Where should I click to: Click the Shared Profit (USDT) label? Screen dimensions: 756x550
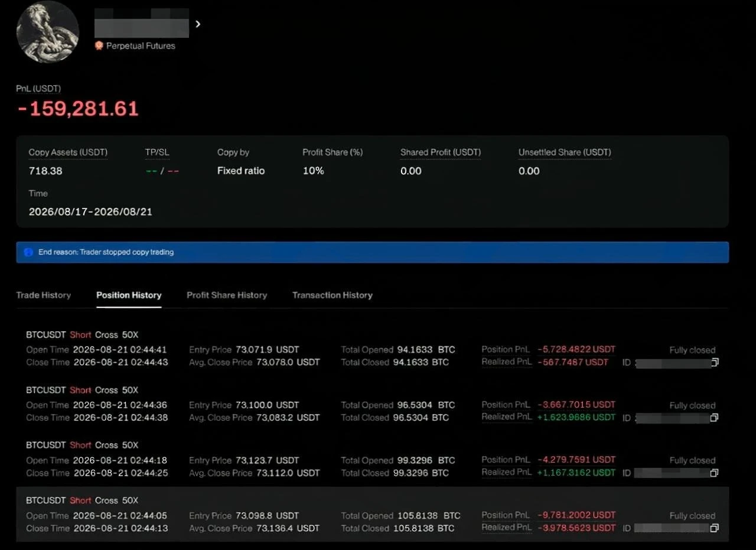click(441, 152)
